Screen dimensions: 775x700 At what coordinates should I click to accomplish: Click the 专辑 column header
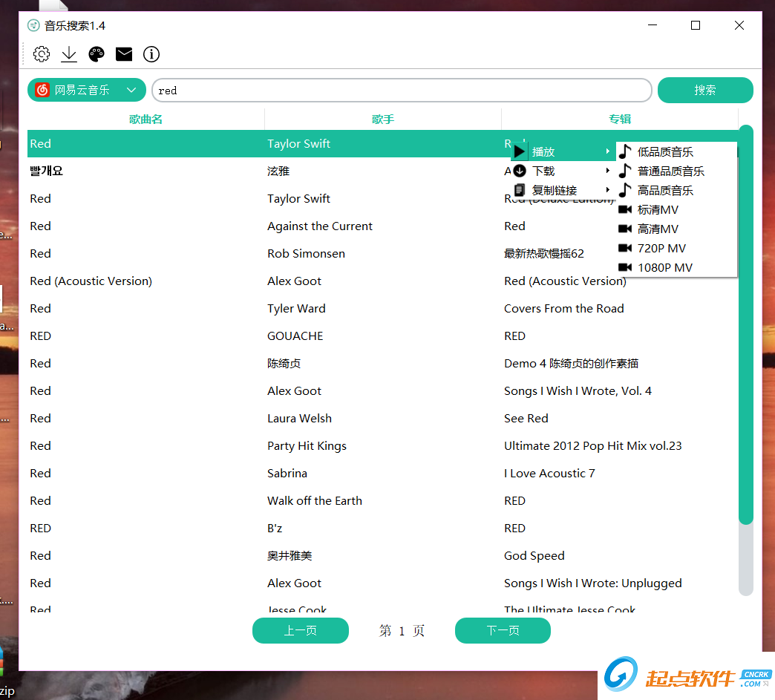click(620, 119)
